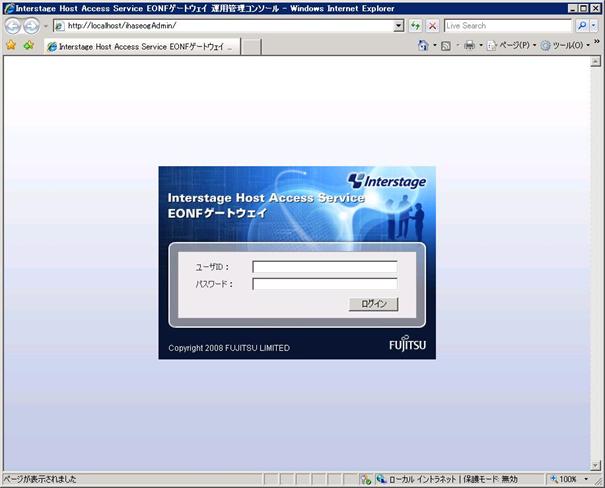Go to Home page icon

(423, 46)
